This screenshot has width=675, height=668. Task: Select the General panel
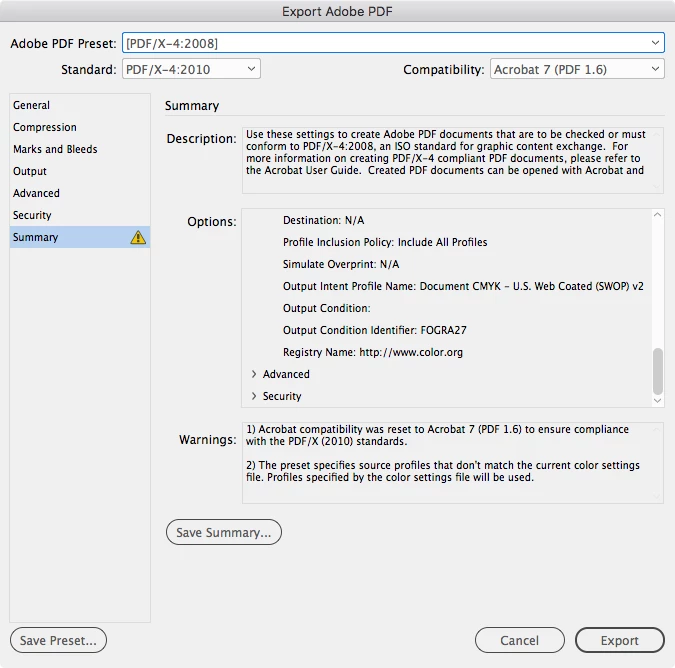pos(80,105)
